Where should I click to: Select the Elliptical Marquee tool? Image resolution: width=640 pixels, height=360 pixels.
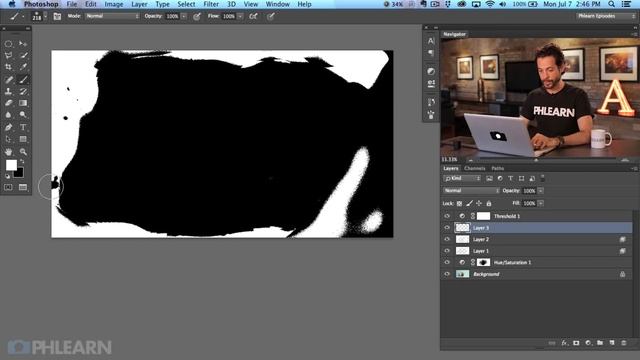[9, 44]
